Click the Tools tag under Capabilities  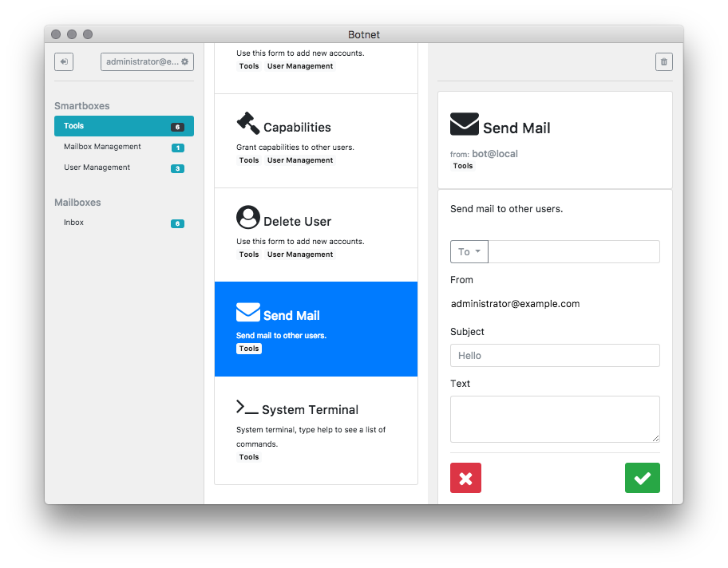(249, 160)
